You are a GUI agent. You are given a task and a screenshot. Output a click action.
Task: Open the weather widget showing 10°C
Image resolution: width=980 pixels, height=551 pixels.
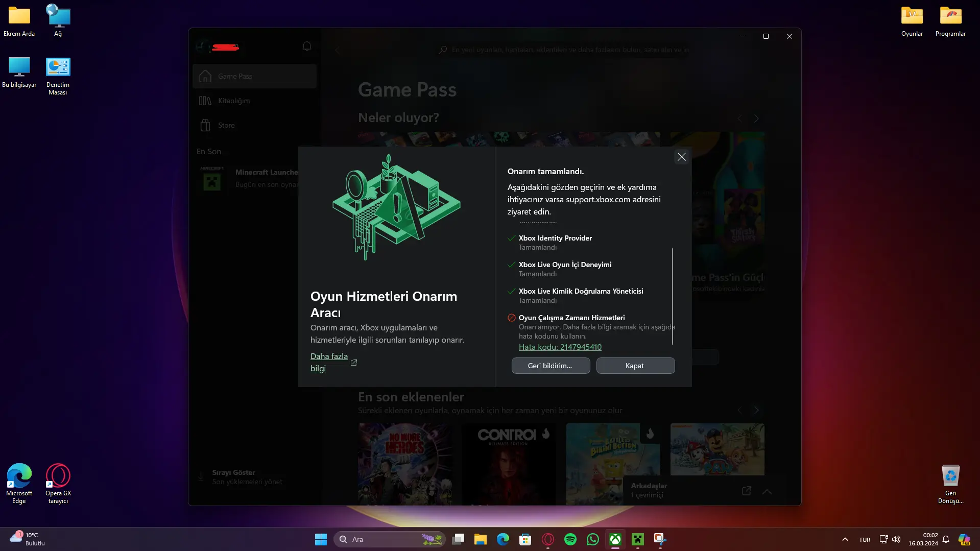28,539
